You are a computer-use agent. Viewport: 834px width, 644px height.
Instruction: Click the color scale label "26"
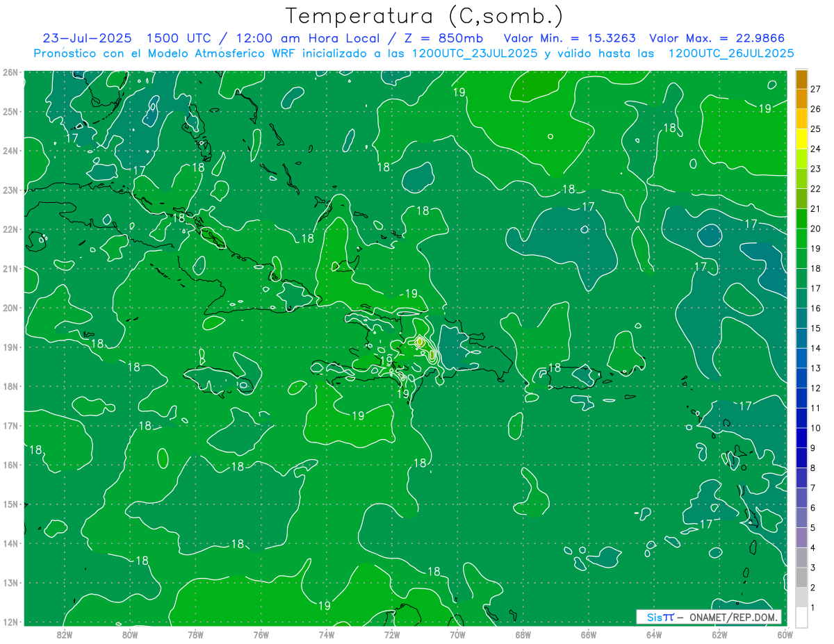815,109
